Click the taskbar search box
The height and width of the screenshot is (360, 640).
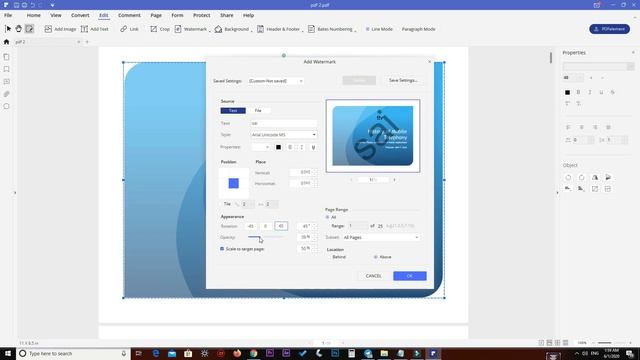[73, 353]
